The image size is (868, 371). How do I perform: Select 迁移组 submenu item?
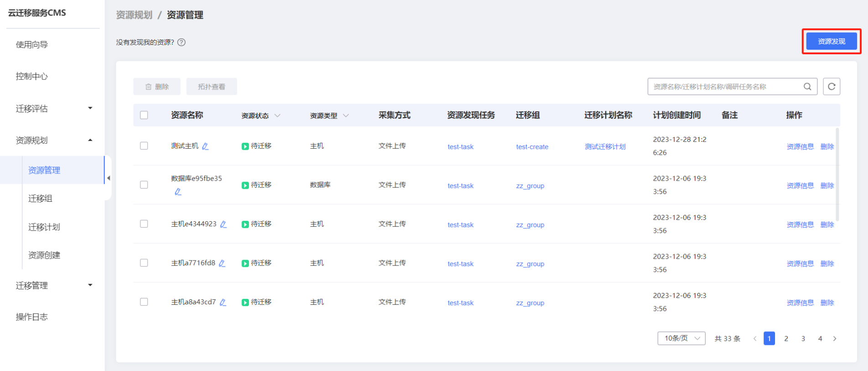pyautogui.click(x=41, y=199)
